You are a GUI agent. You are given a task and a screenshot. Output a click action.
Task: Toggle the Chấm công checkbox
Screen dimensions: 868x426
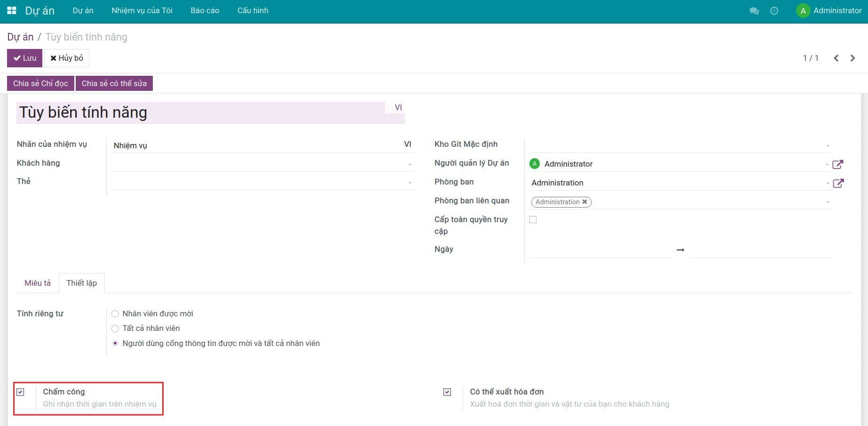[x=21, y=392]
